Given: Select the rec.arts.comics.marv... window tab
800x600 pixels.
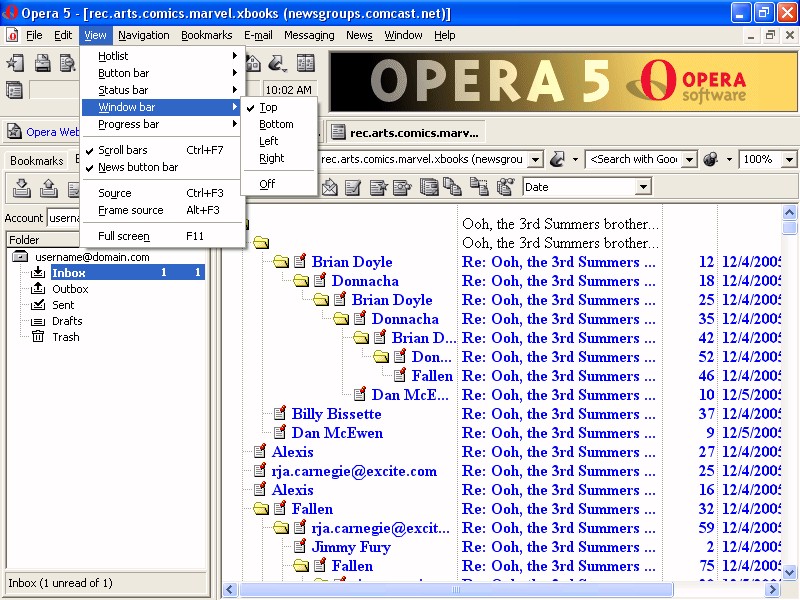Looking at the screenshot, I should (x=406, y=133).
